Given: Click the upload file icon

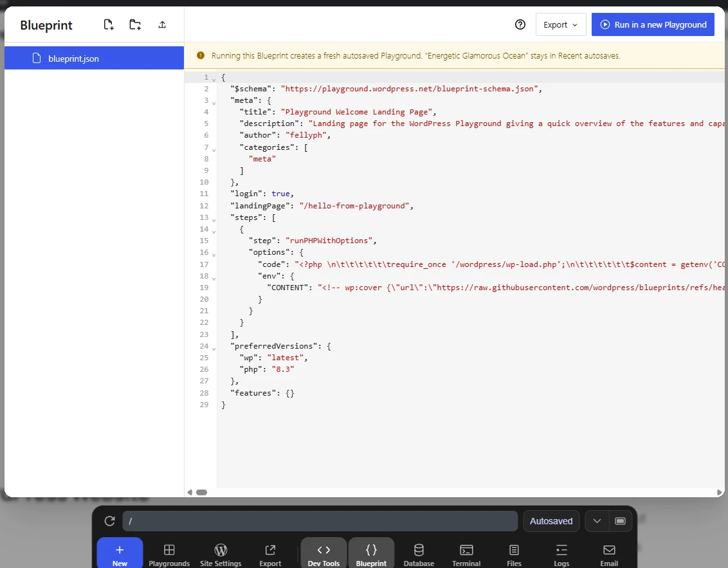Looking at the screenshot, I should 162,24.
